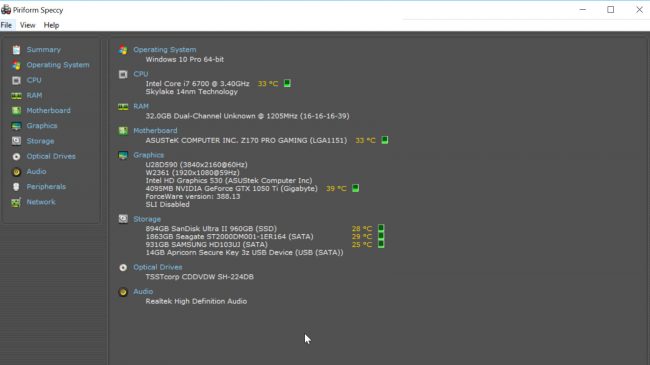
Task: Click the Piriform Speccy title bar icon
Action: click(6, 10)
